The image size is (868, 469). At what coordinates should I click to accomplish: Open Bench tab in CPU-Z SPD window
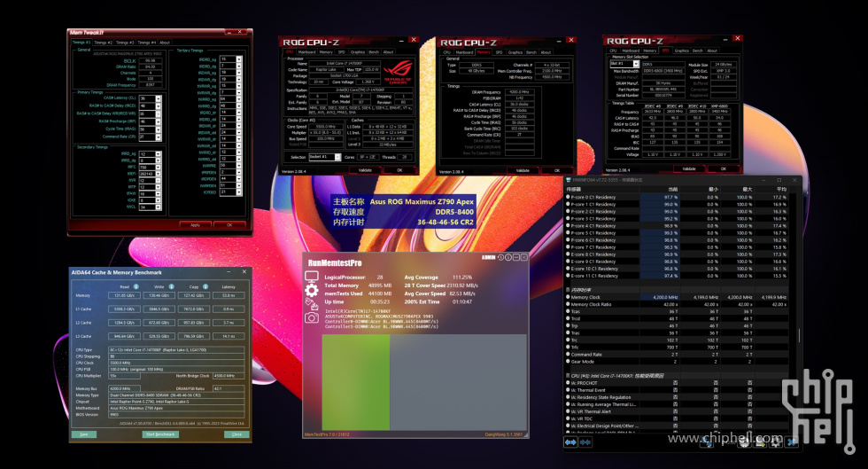coord(698,51)
